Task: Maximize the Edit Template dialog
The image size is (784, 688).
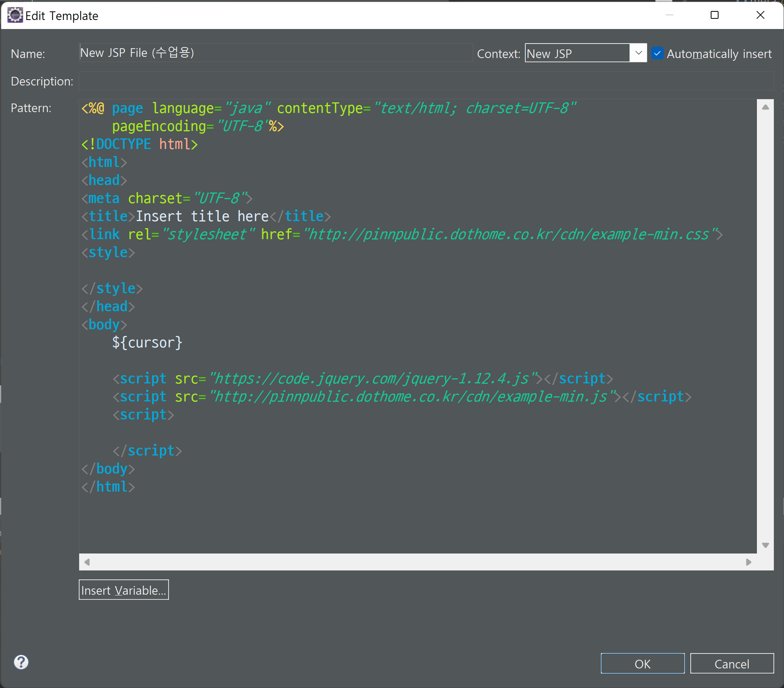Action: click(x=715, y=15)
